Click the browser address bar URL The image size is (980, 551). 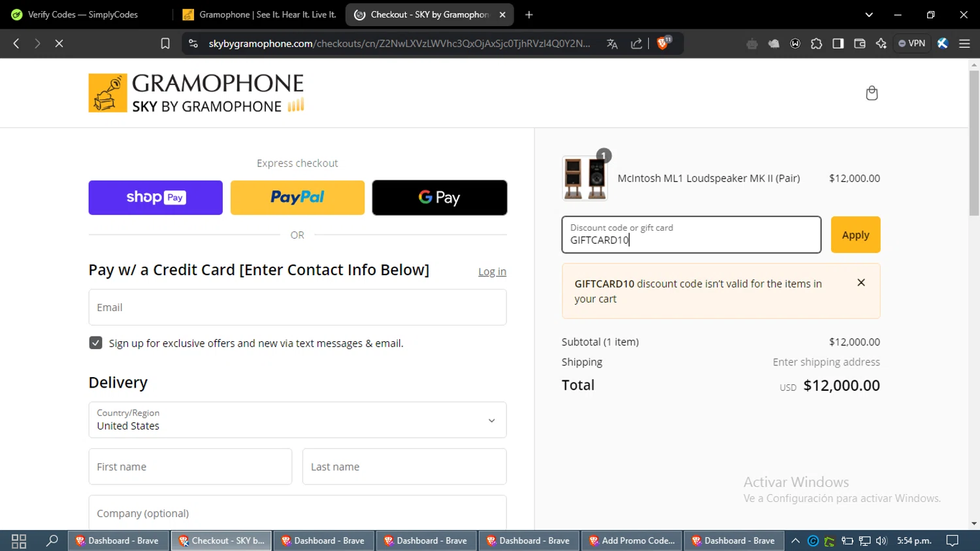(399, 44)
